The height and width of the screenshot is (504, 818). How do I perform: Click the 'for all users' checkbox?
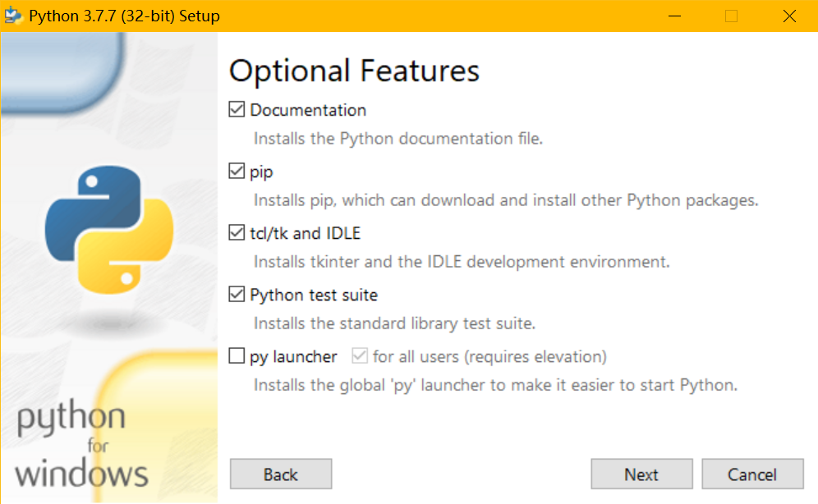tap(359, 356)
